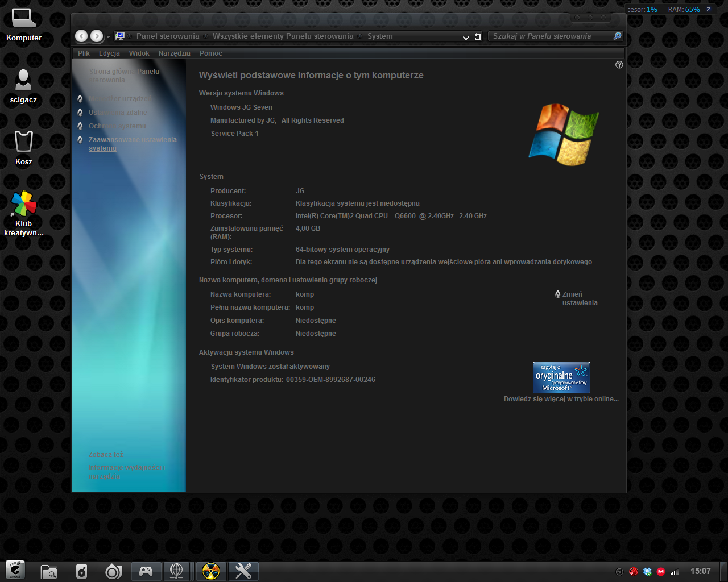Viewport: 728px width, 582px height.
Task: Click the Intel Core2 Quad CPU Q6600 text
Action: click(391, 216)
